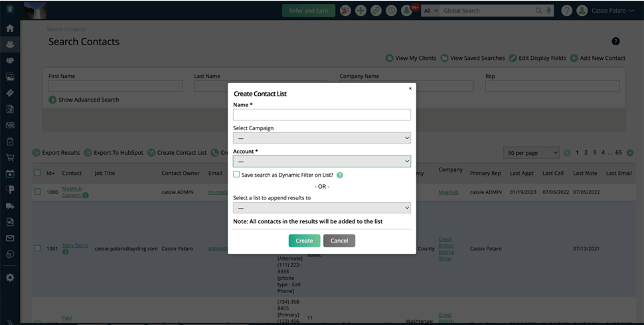
Task: Expand the Account dropdown
Action: click(x=321, y=161)
